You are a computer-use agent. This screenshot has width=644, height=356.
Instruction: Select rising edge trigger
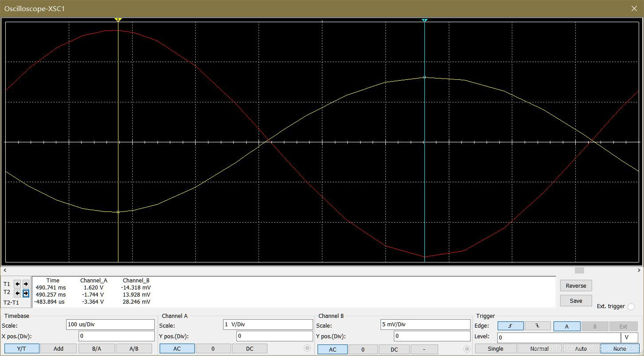tap(510, 326)
